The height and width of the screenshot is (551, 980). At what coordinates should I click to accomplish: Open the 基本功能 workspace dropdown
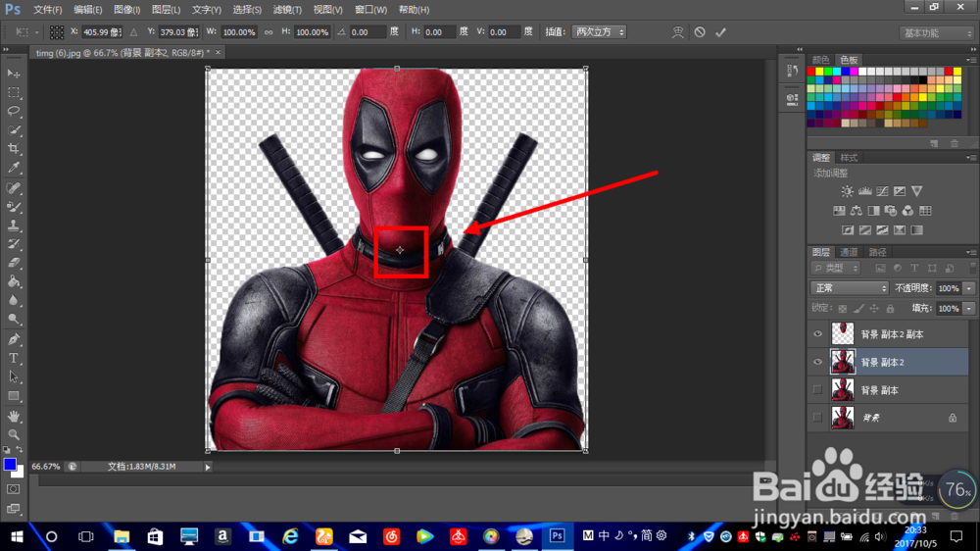[936, 33]
